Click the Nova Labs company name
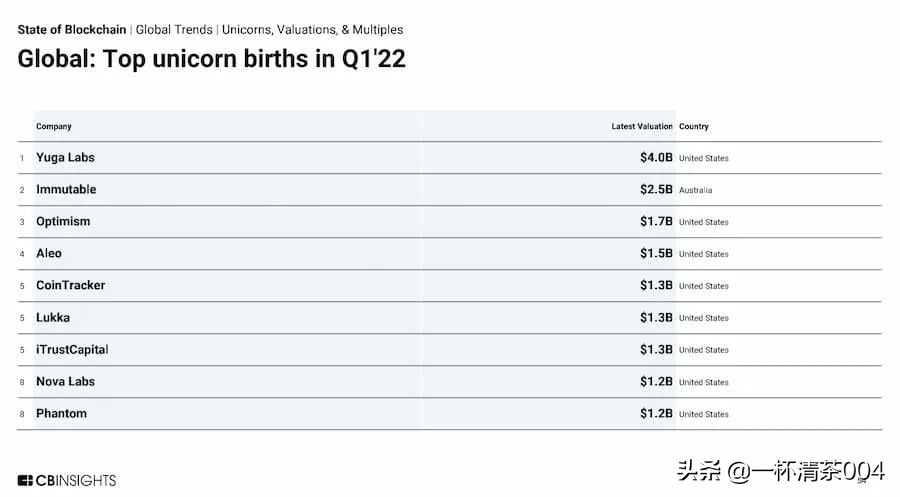 (x=65, y=382)
